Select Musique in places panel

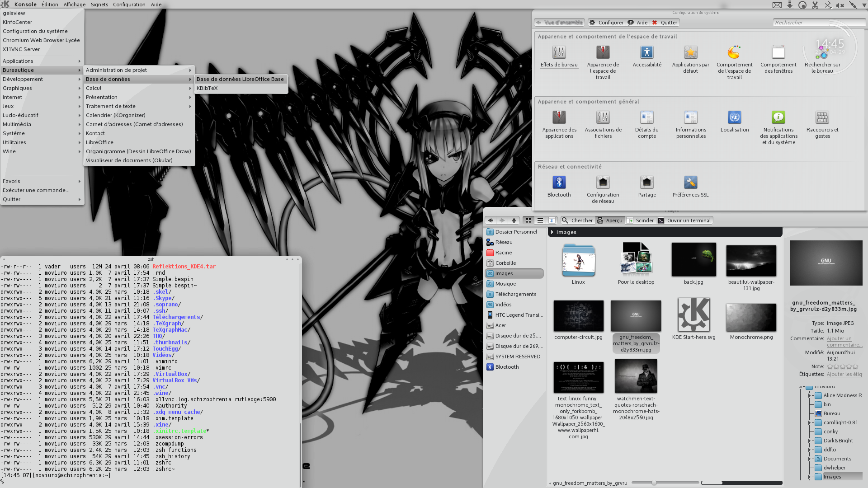tap(514, 284)
